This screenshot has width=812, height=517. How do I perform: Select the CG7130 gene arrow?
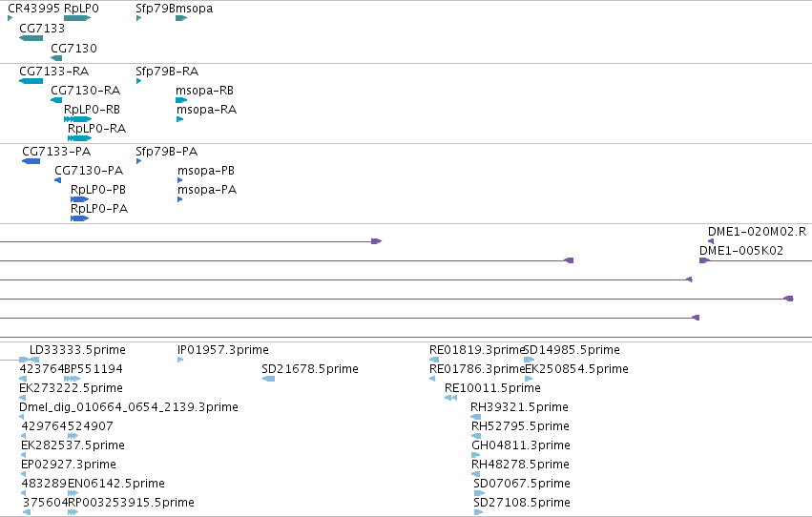click(x=56, y=58)
